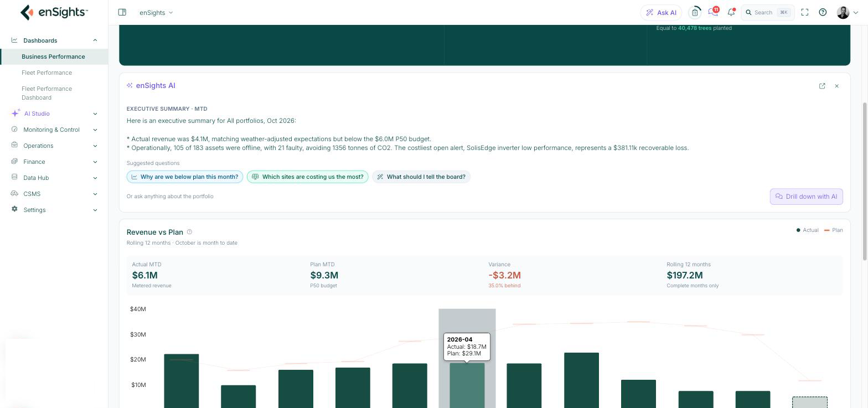This screenshot has width=868, height=408.
Task: Close the enSights AI panel
Action: [x=836, y=86]
